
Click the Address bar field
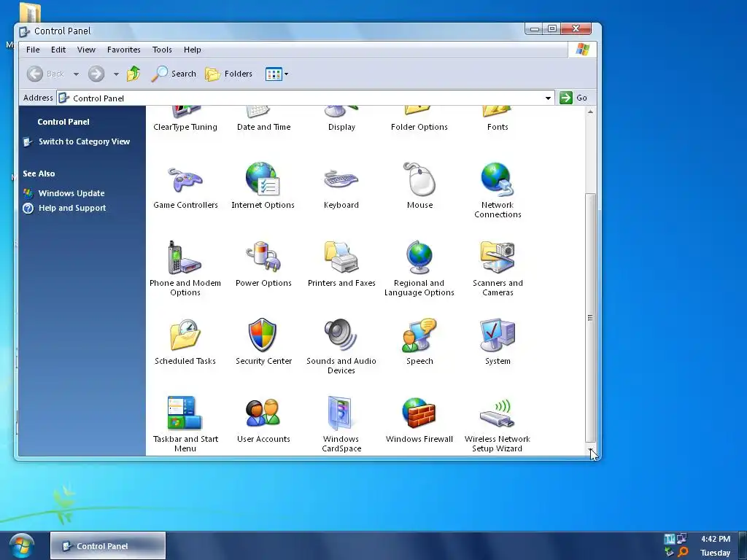306,98
